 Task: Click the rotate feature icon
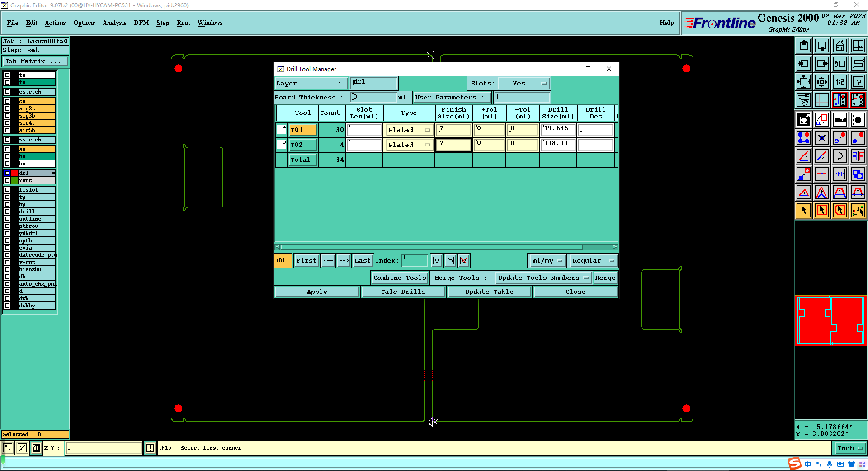click(840, 156)
